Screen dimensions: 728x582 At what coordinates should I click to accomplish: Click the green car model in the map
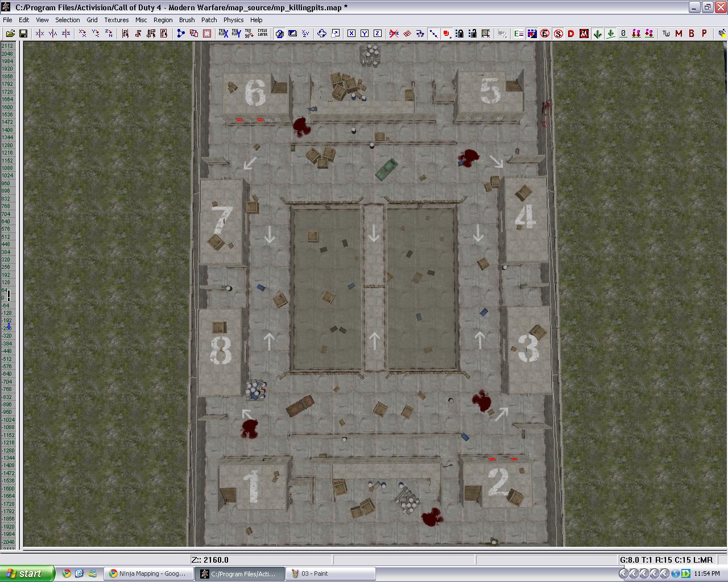(386, 169)
